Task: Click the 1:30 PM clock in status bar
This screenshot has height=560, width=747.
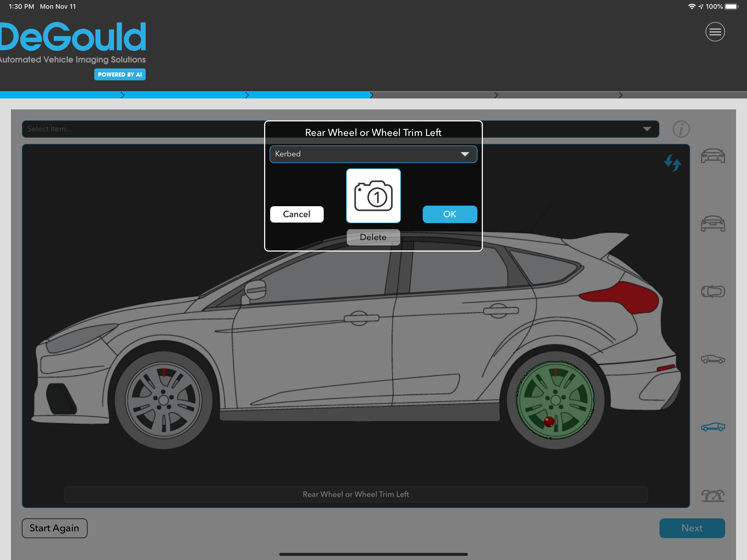Action: coord(21,6)
